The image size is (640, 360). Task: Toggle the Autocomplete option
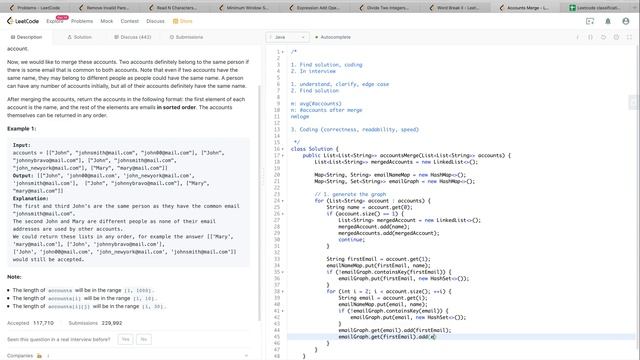[333, 37]
